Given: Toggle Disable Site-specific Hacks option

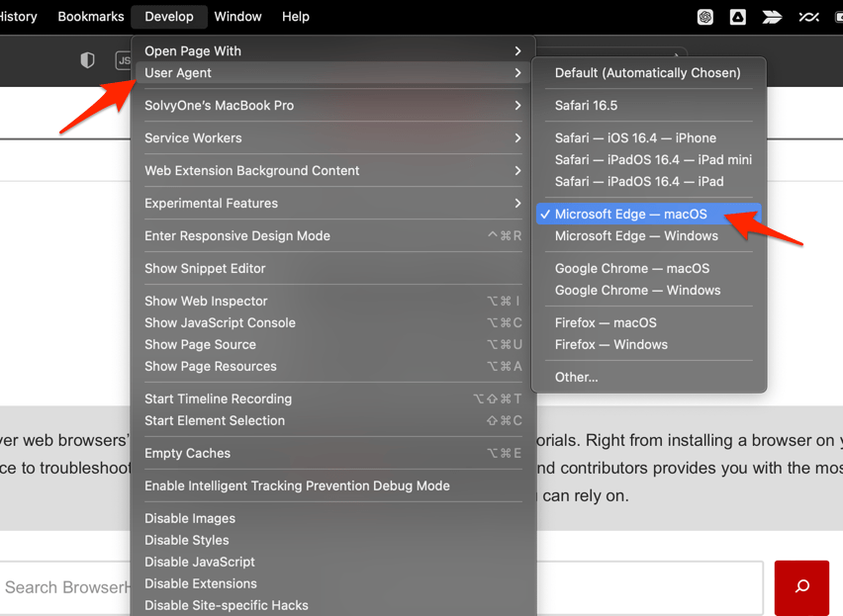Looking at the screenshot, I should coord(333,605).
